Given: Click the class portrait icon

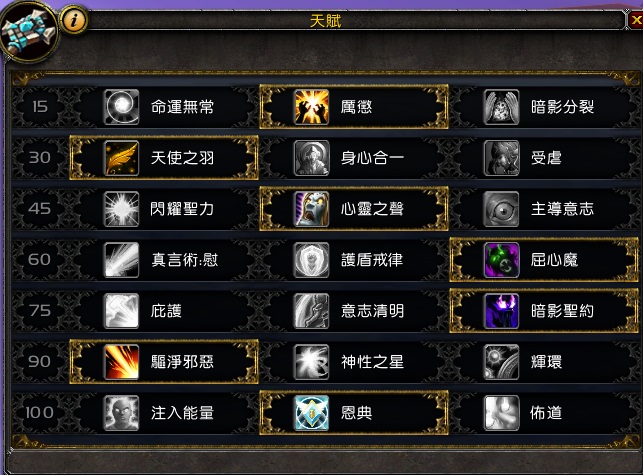Looking at the screenshot, I should pos(29,31).
